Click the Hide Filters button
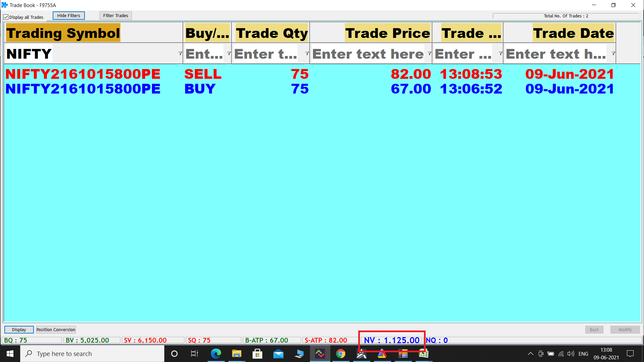644x362 pixels. [x=69, y=16]
